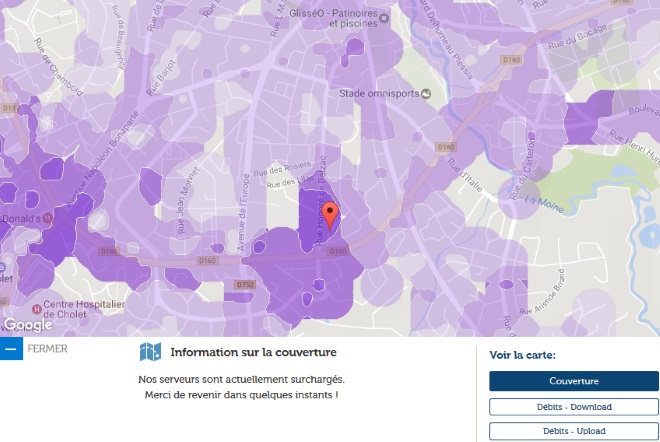Open Centre Hospitalier de Cholet place label
Screen dimensions: 660x442
[84, 310]
